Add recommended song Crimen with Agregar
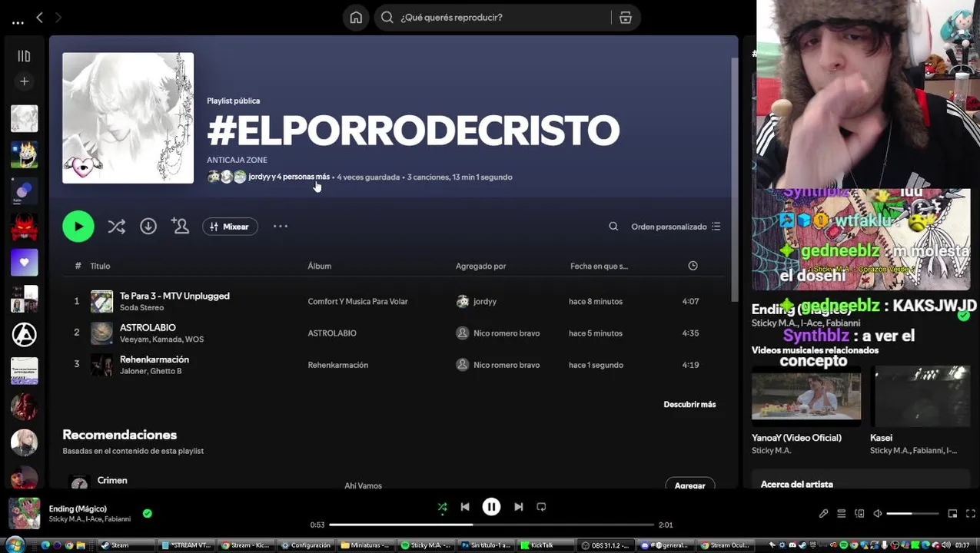The image size is (980, 553). tap(689, 485)
